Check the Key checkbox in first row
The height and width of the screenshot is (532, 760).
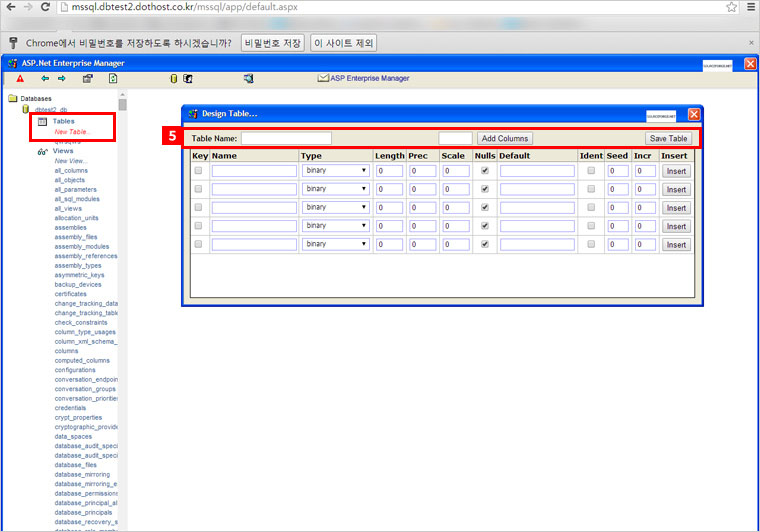pyautogui.click(x=198, y=171)
